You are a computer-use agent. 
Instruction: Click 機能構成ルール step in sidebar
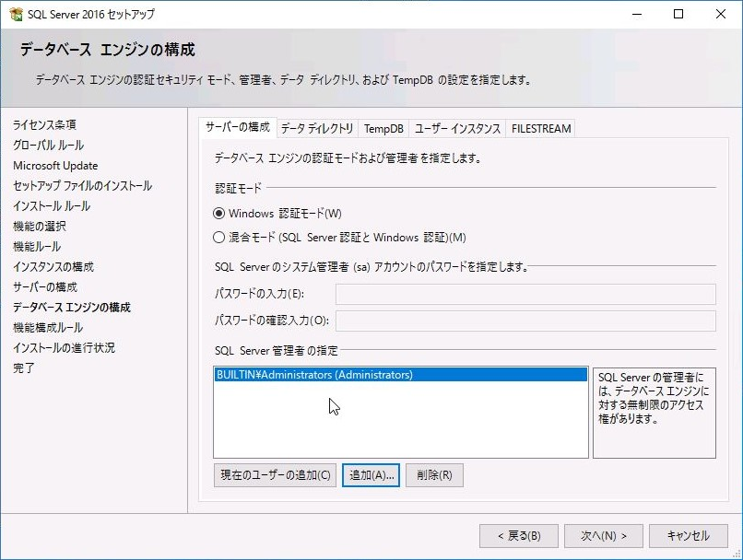pos(48,328)
